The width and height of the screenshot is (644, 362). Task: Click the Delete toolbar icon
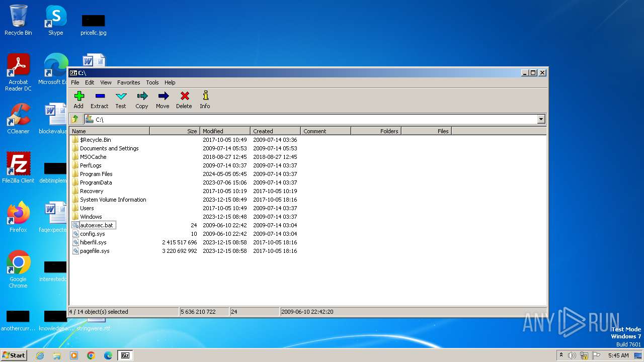[x=184, y=100]
